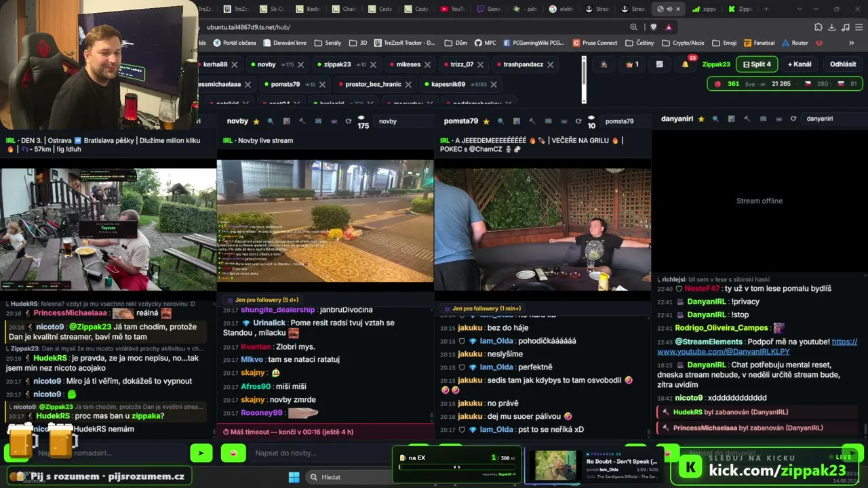
Task: Open browser extensions puzzle icon
Action: pos(818,27)
